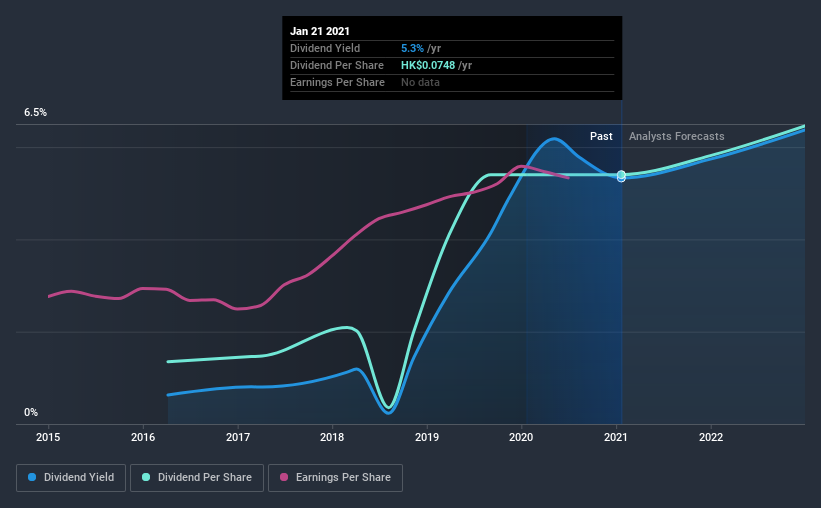
Task: Click the 2022 x-axis label
Action: pyautogui.click(x=711, y=437)
